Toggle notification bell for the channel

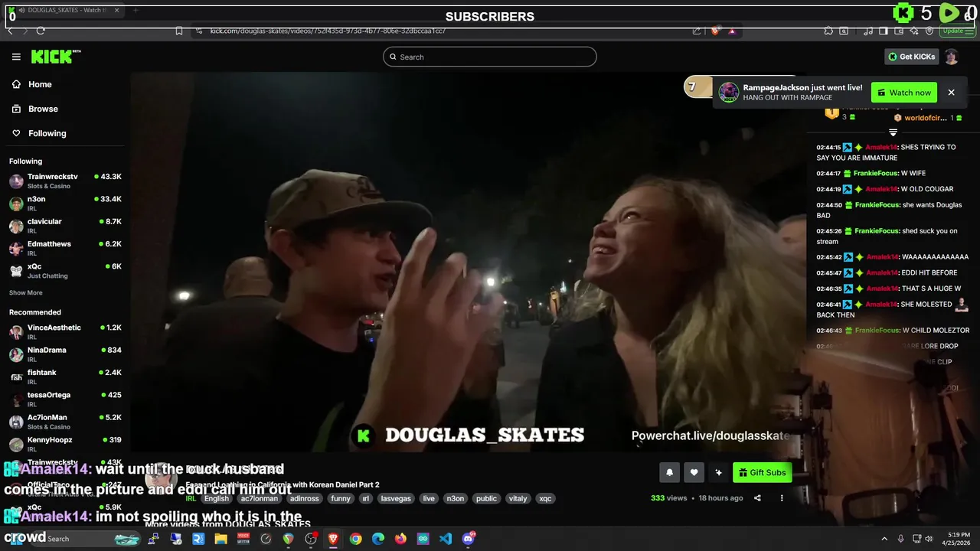669,472
